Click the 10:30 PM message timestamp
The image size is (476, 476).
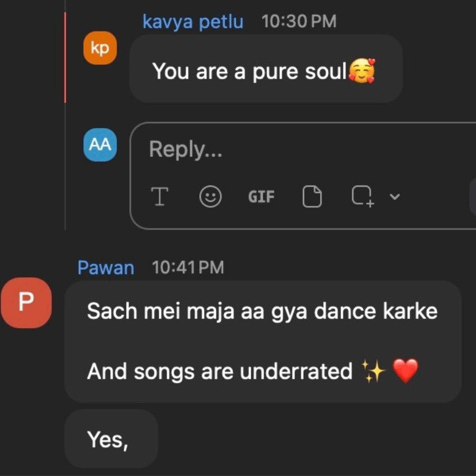click(x=299, y=22)
